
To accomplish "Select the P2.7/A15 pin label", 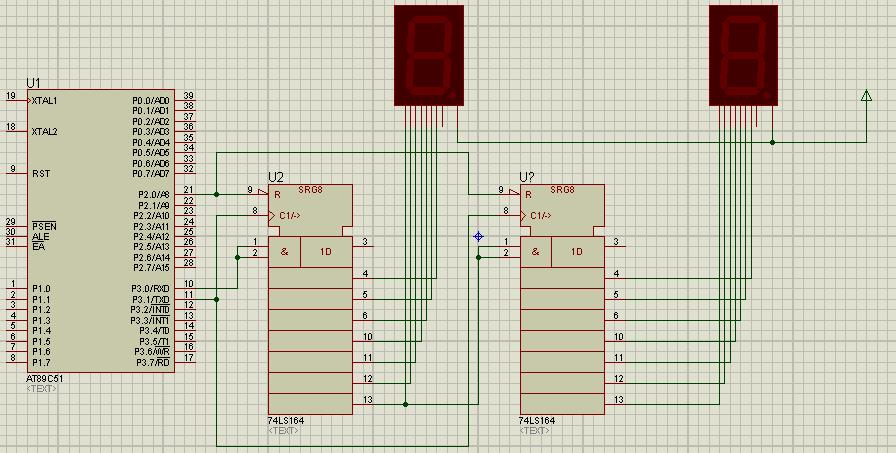I will [151, 267].
